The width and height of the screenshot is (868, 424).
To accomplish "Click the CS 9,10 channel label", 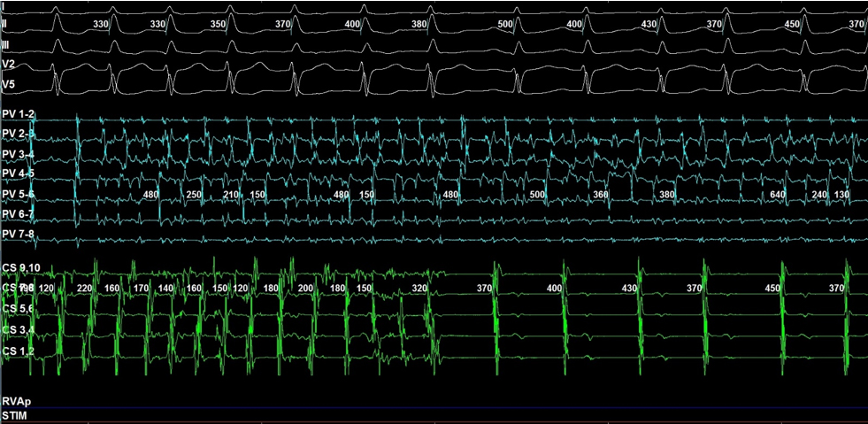I will coord(21,266).
